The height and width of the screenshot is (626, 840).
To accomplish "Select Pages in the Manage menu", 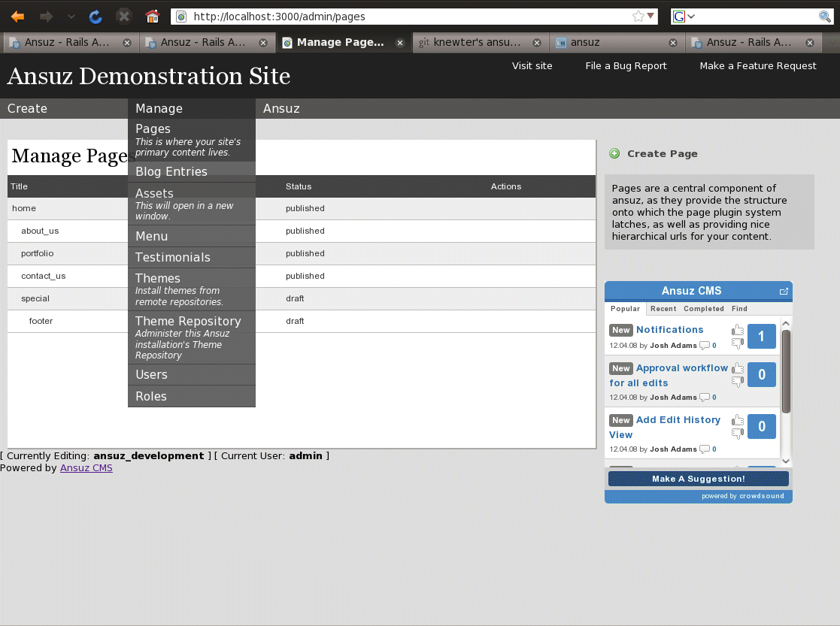I will 191,140.
